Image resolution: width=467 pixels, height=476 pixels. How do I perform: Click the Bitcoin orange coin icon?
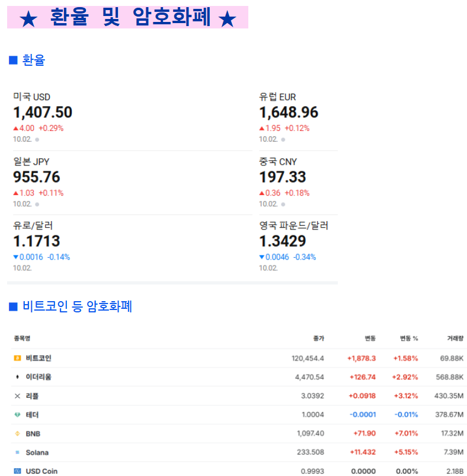pos(17,358)
